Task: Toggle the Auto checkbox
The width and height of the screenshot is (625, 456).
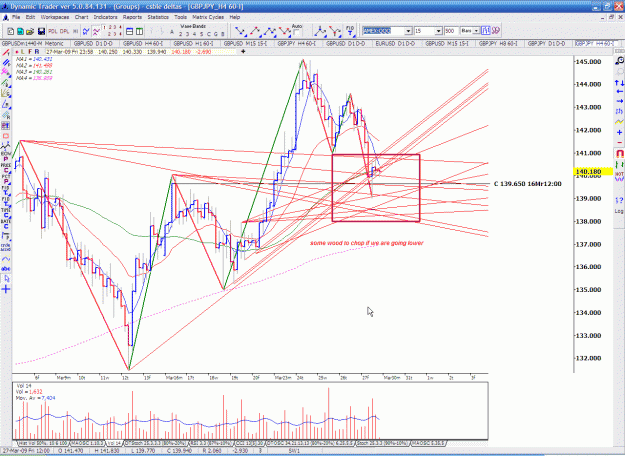Action: click(297, 32)
